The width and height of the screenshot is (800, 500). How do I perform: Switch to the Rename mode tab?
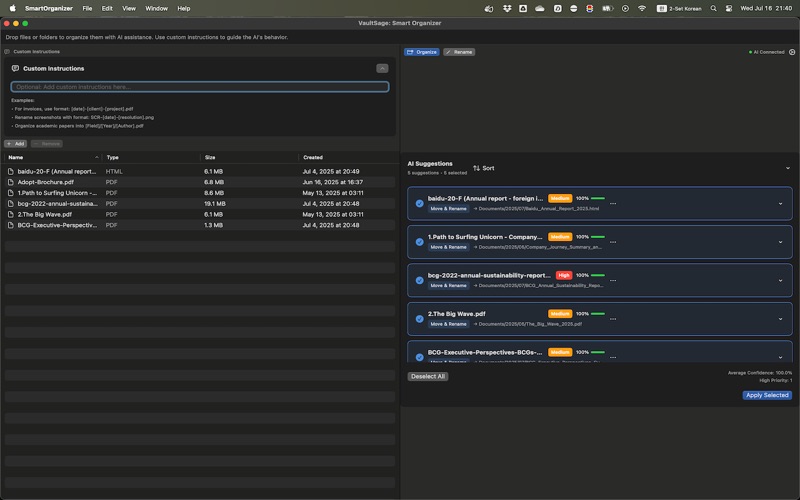(x=459, y=52)
